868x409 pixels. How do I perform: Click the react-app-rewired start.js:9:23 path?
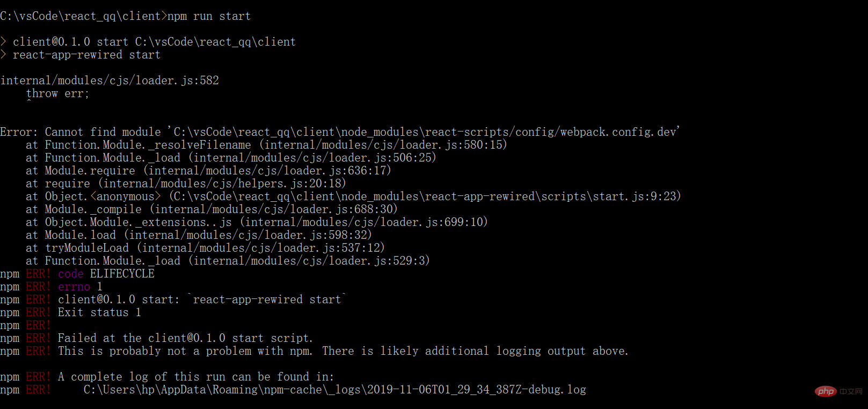(425, 196)
